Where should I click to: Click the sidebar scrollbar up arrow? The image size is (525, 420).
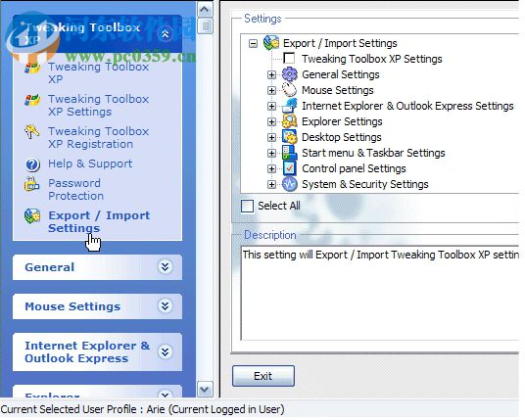[205, 9]
